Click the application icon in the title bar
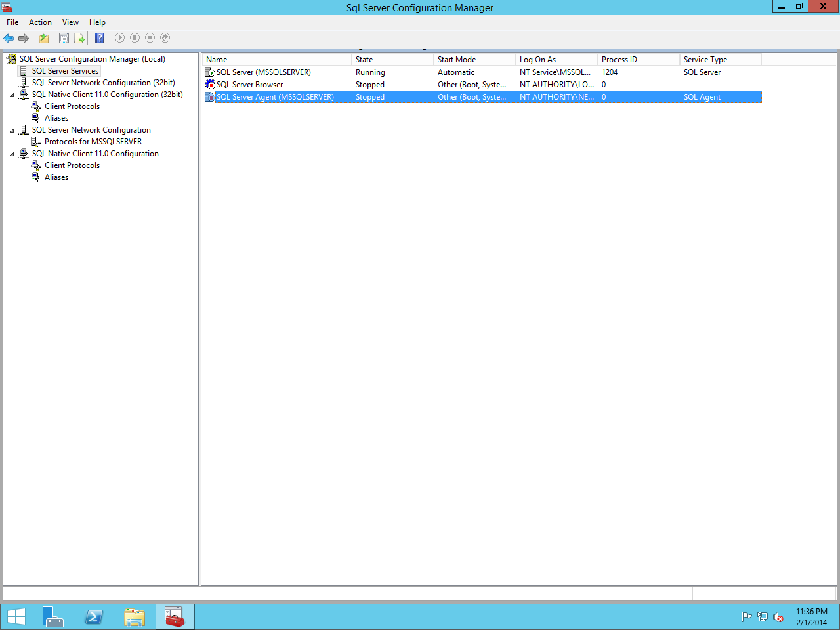This screenshot has width=840, height=630. coord(7,7)
